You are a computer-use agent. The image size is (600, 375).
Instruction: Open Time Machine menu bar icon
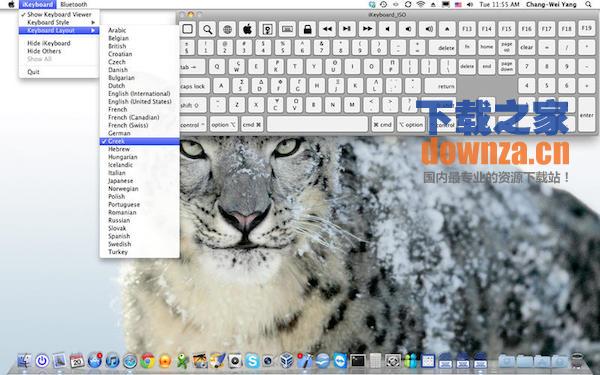point(383,4)
